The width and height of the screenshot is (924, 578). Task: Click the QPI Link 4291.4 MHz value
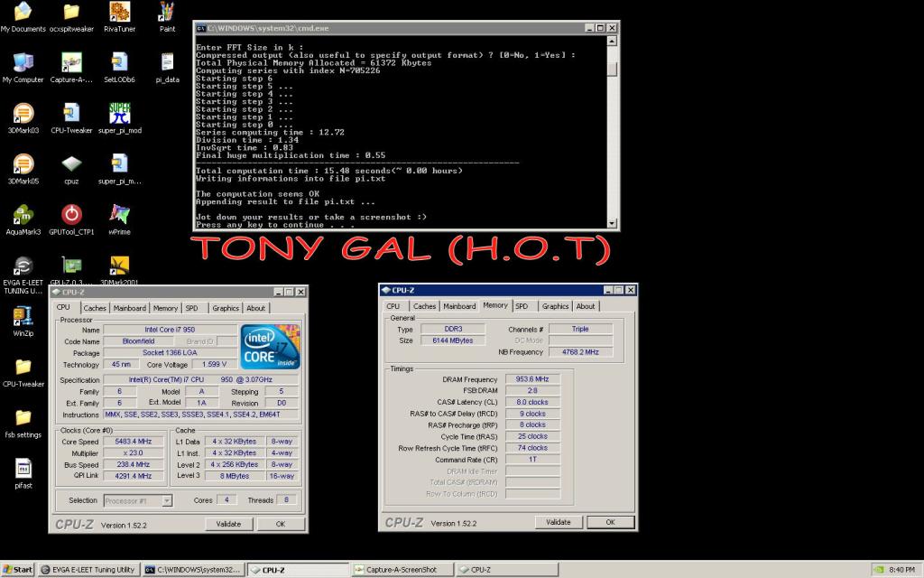tap(134, 476)
